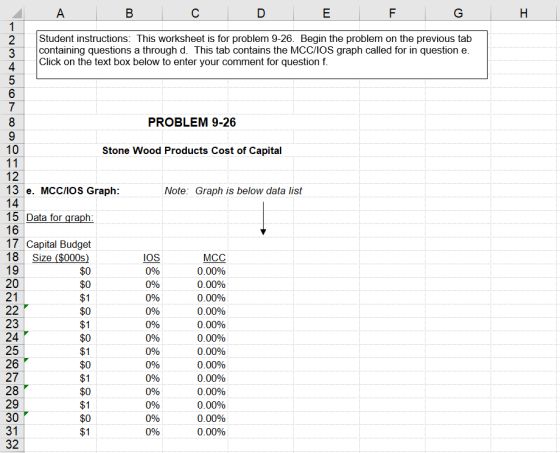This screenshot has width=560, height=453.
Task: Select row 1 header
Action: click(x=12, y=27)
